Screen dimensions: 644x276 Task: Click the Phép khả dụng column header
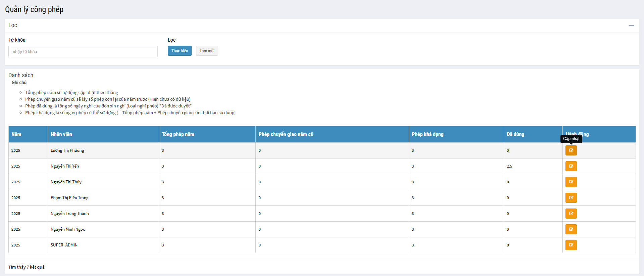(428, 134)
